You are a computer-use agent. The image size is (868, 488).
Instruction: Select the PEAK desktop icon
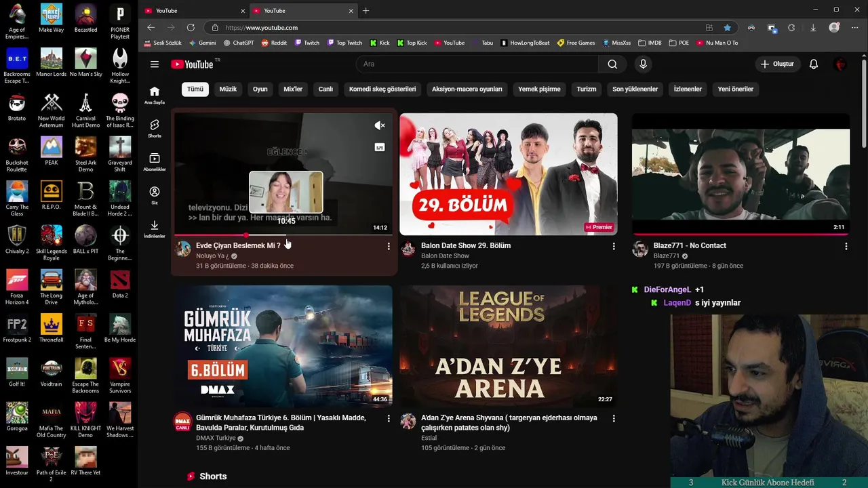[x=52, y=152]
